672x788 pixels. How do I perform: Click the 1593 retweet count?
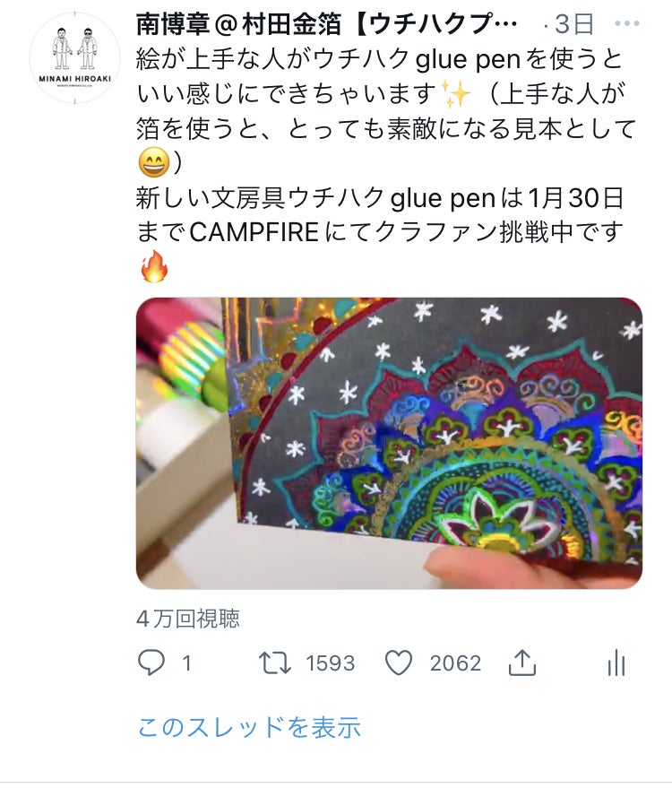[331, 663]
